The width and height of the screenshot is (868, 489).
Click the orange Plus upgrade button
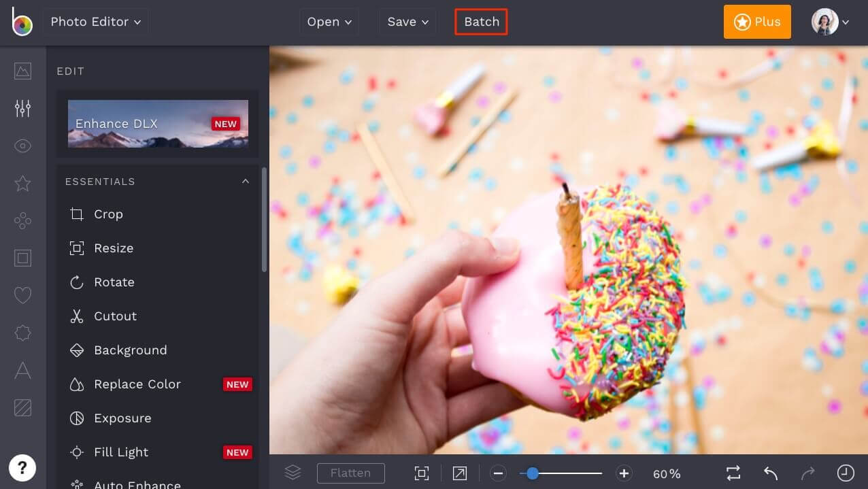757,22
